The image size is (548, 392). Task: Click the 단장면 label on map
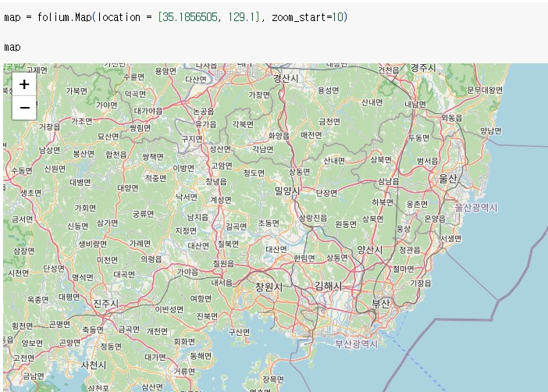pyautogui.click(x=326, y=193)
